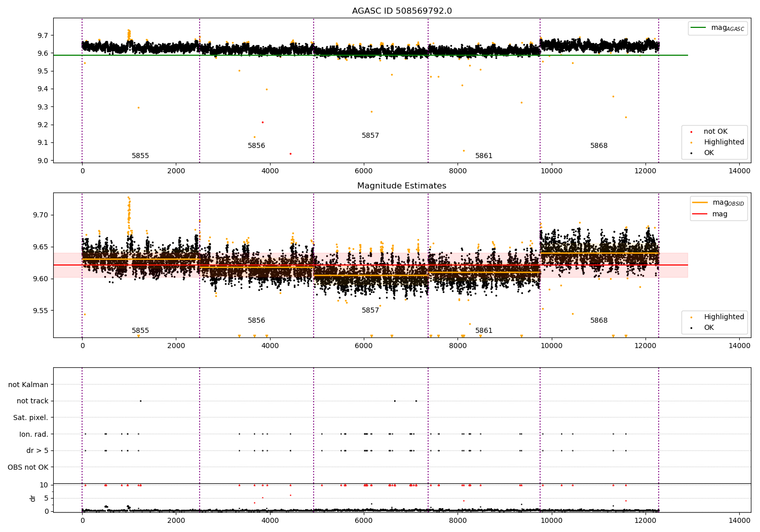Click obsid label 5856 in the top plot
The height and width of the screenshot is (532, 760).
tap(256, 146)
